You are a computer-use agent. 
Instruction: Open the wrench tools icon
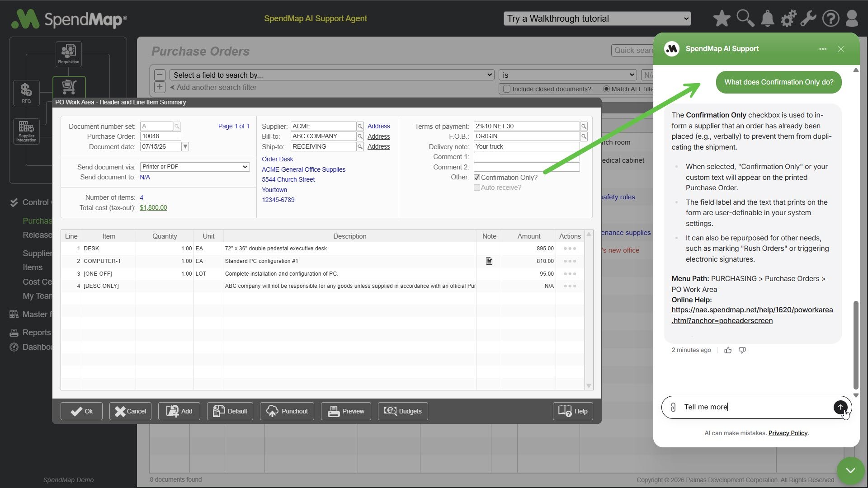click(x=809, y=19)
